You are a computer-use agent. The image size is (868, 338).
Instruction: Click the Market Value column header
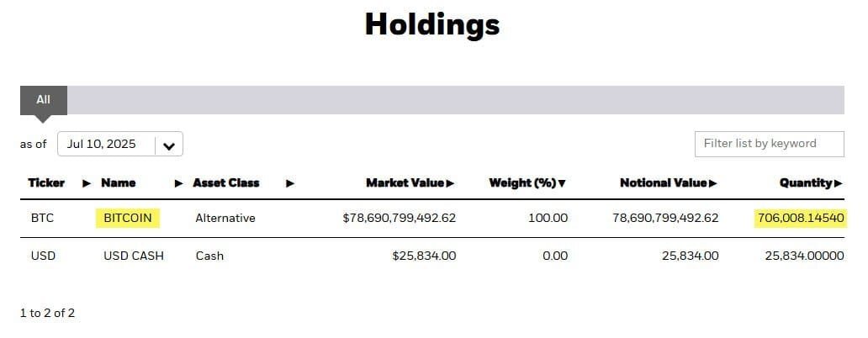pos(405,182)
